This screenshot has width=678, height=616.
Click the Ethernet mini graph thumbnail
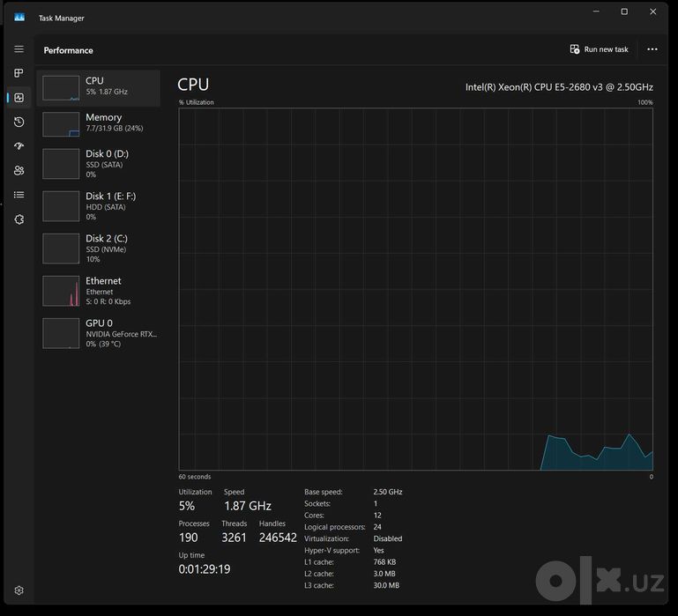point(61,291)
